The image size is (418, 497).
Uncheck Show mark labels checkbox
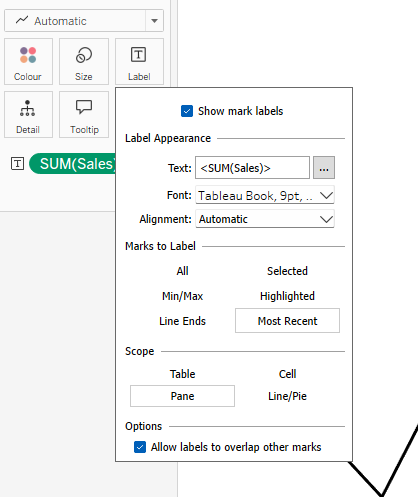pos(187,111)
